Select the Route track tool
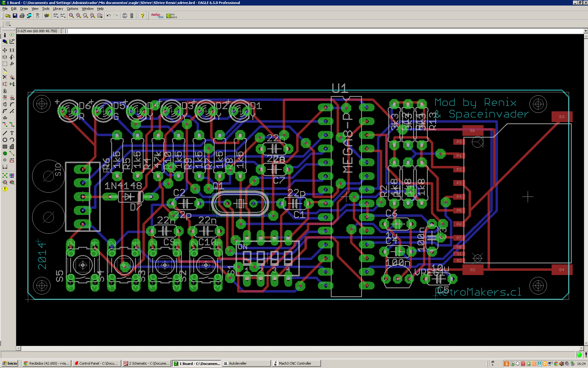The width and height of the screenshot is (588, 368). 5,125
